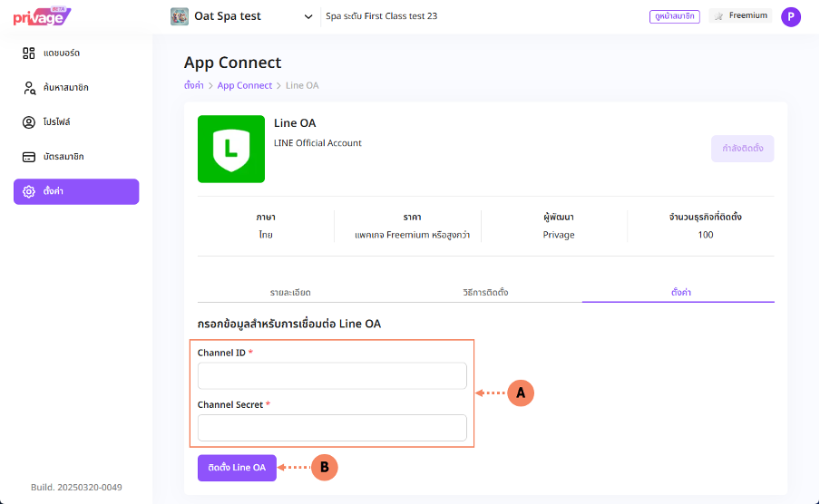Switch to the รายละเอียด tab
This screenshot has height=504, width=820.
tap(290, 293)
